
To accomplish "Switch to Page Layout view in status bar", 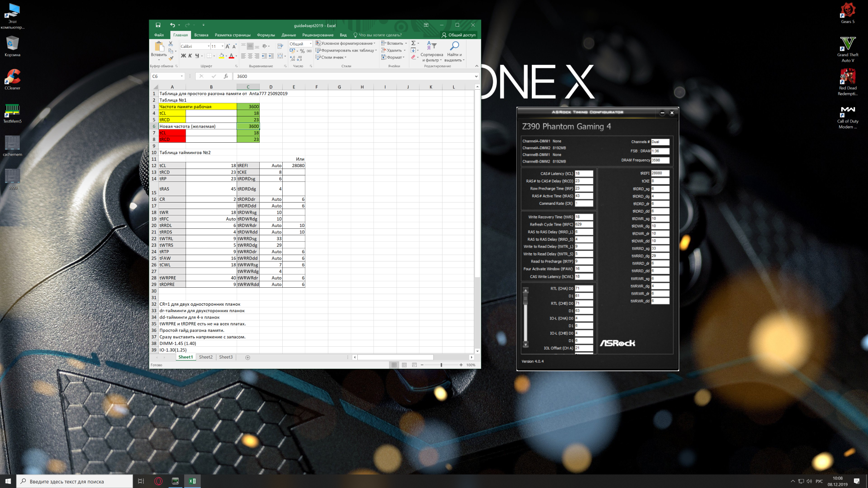I will [x=404, y=365].
